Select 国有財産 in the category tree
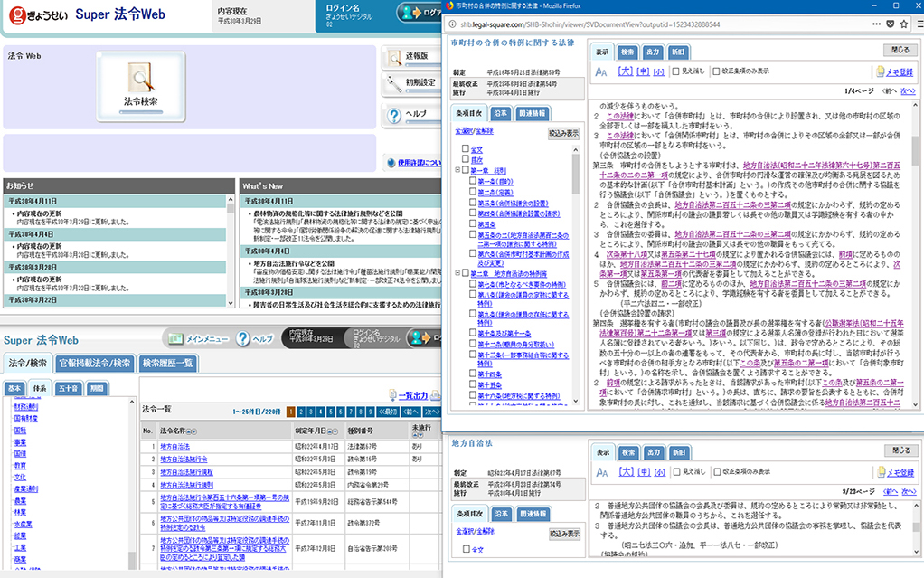The height and width of the screenshot is (578, 924). [x=26, y=418]
